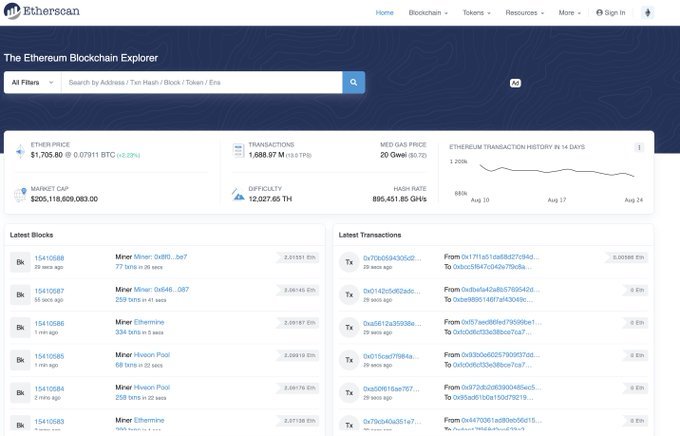Open block 15410587
Screen dimensions: 680x436
(x=49, y=291)
